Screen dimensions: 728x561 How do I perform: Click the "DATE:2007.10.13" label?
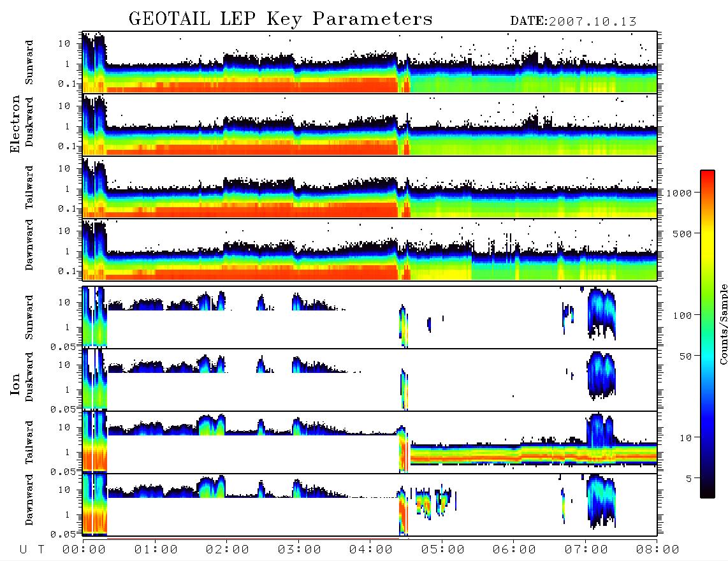pyautogui.click(x=573, y=22)
